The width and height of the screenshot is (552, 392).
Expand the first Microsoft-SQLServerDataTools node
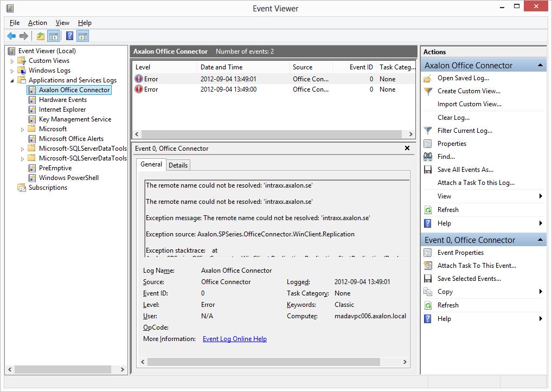click(x=23, y=149)
